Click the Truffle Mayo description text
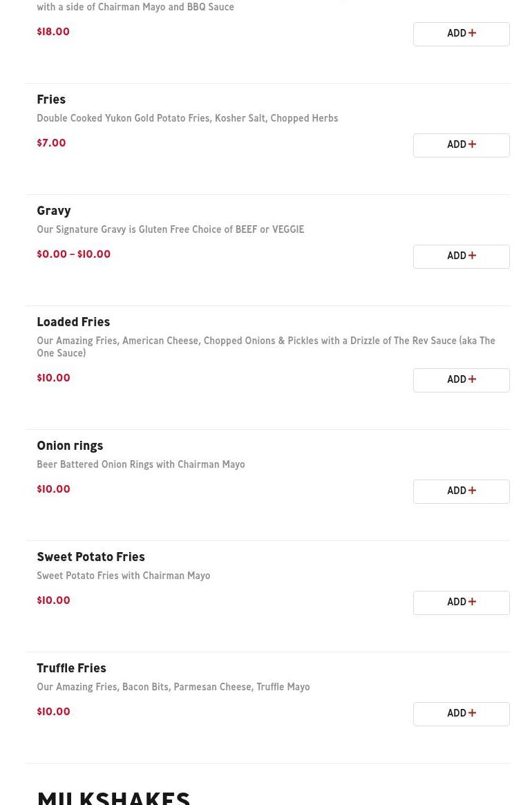 [173, 688]
